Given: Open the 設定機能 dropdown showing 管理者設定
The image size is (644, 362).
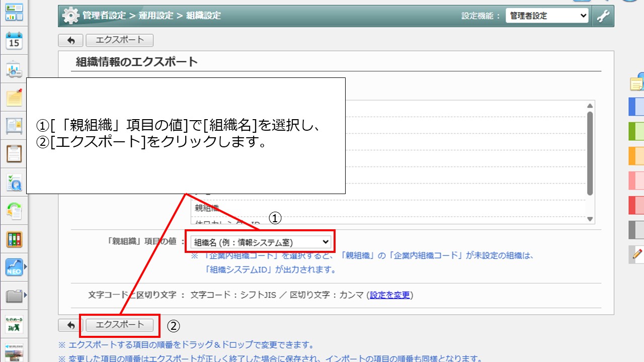Looking at the screenshot, I should (x=547, y=16).
